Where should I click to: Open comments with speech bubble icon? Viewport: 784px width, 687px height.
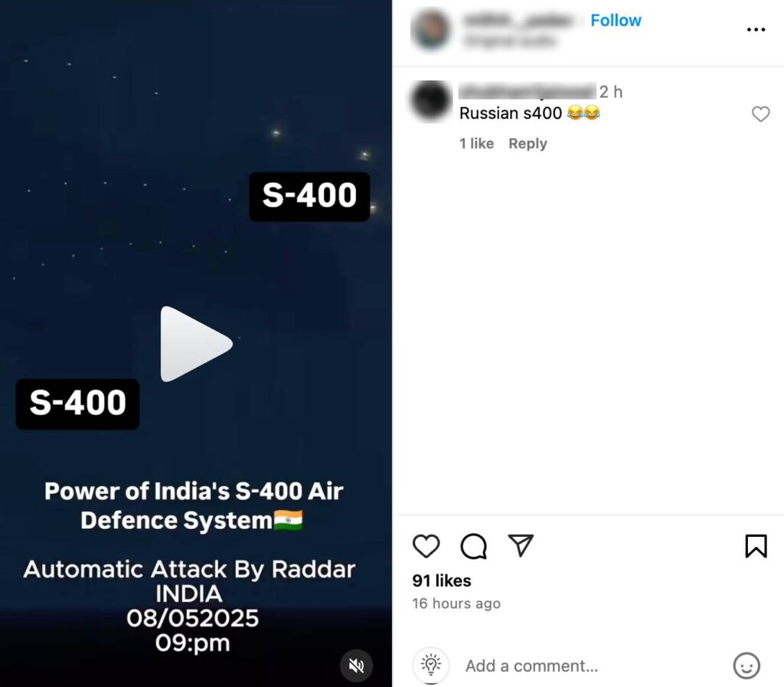click(473, 545)
